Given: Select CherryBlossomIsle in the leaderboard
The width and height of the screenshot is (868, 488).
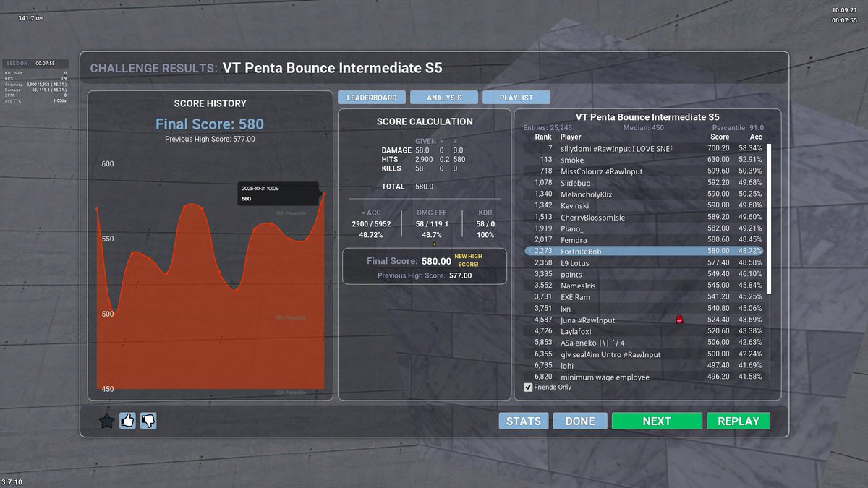Looking at the screenshot, I should point(644,218).
